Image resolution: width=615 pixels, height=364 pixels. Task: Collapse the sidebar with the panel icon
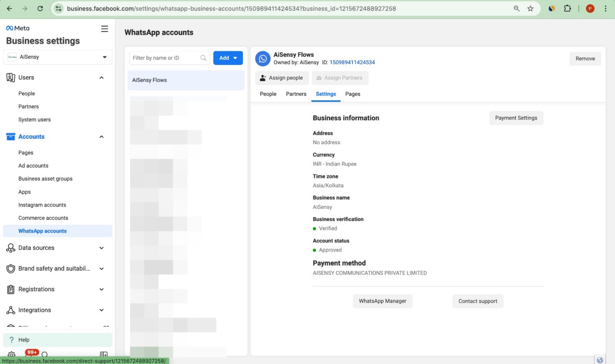104,354
